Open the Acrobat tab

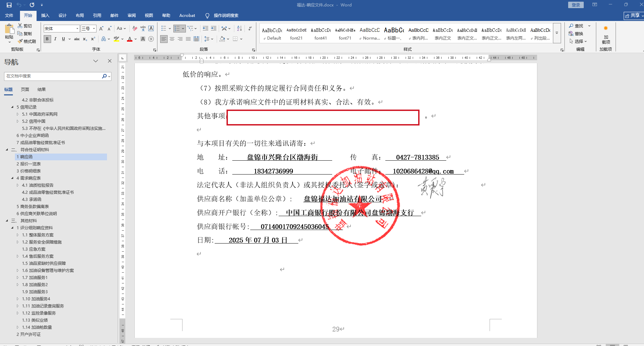(x=187, y=16)
